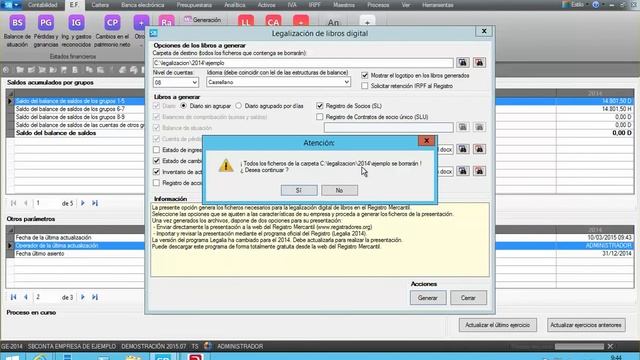The image size is (640, 360).
Task: Click the Generación ribbon item
Action: [x=202, y=20]
